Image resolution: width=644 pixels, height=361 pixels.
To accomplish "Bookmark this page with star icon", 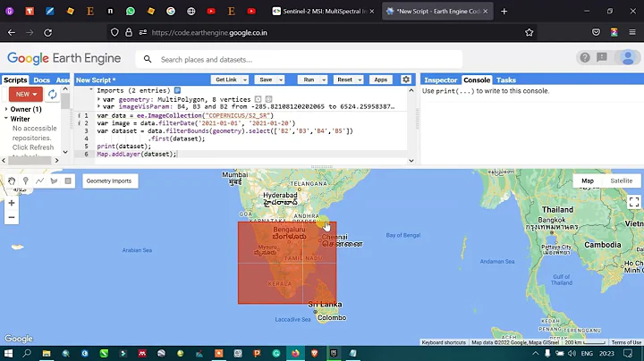I will [529, 32].
